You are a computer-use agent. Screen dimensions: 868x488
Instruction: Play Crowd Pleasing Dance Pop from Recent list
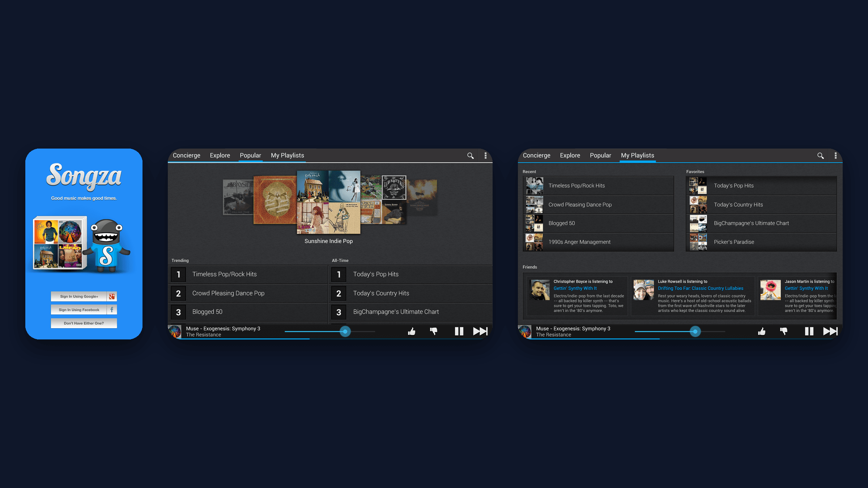coord(598,205)
